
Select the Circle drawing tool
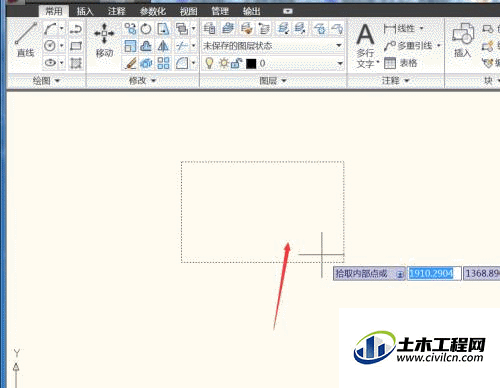tap(50, 46)
